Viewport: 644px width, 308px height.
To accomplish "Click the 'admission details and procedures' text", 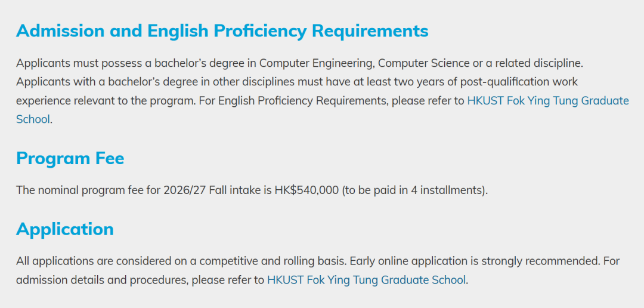I will tap(103, 281).
